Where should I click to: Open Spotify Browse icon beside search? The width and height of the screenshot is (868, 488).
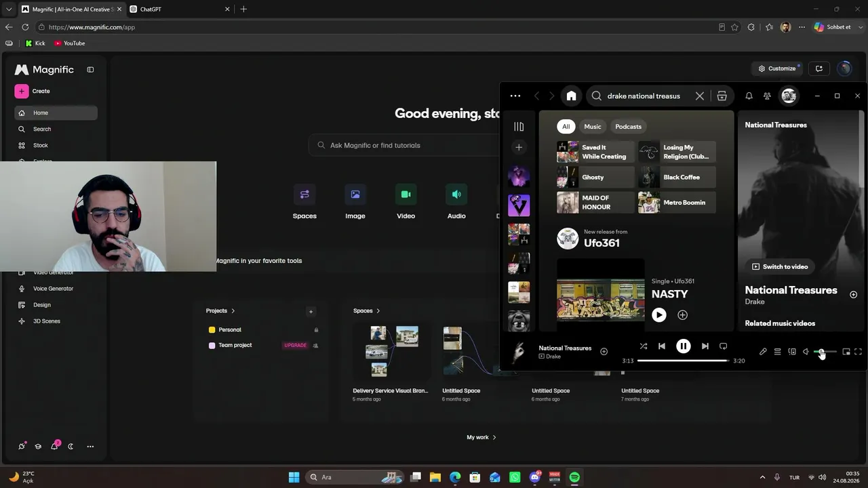click(722, 96)
